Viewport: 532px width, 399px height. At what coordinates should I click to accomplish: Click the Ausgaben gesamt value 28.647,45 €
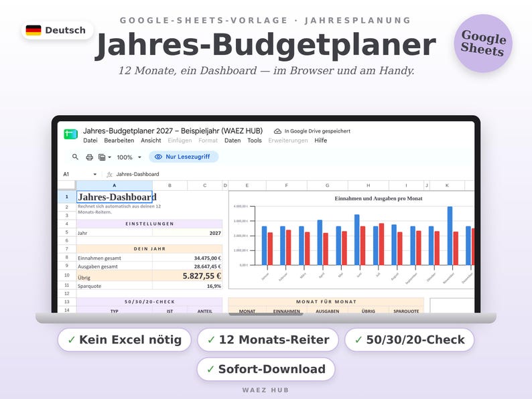click(188, 266)
